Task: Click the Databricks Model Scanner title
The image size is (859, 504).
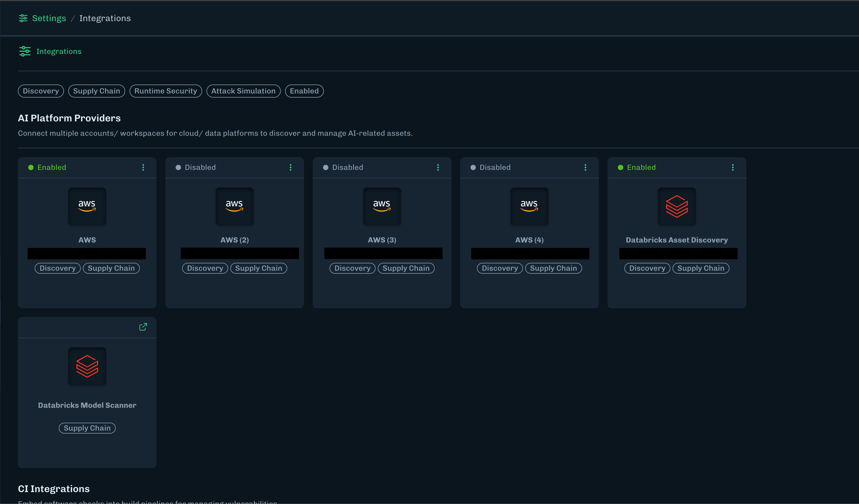Action: tap(87, 405)
